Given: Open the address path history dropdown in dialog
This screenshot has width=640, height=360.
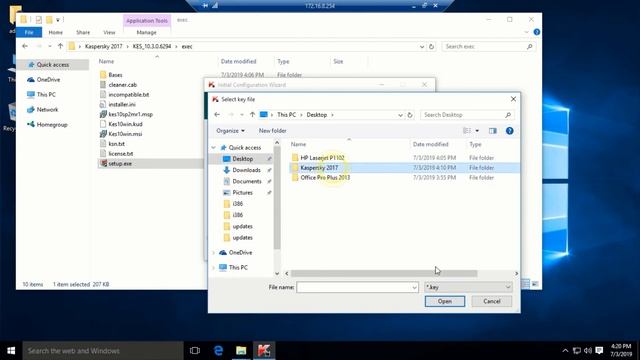Looking at the screenshot, I should [x=400, y=115].
